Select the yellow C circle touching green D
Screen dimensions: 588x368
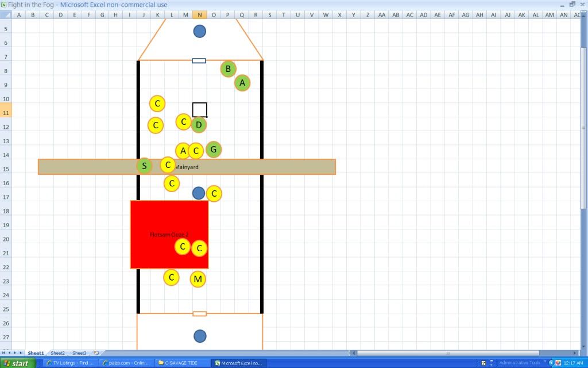[x=183, y=122]
